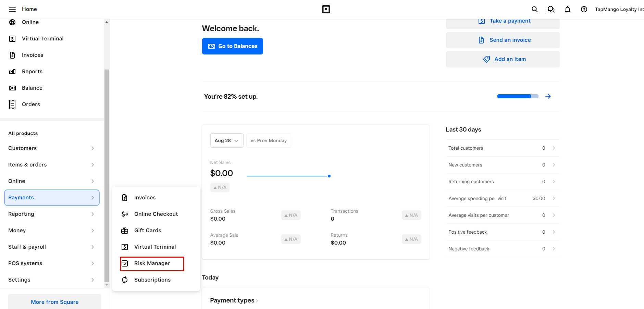Viewport: 644px width, 309px height.
Task: Click the sidebar scrollbar thumb
Action: (107, 176)
